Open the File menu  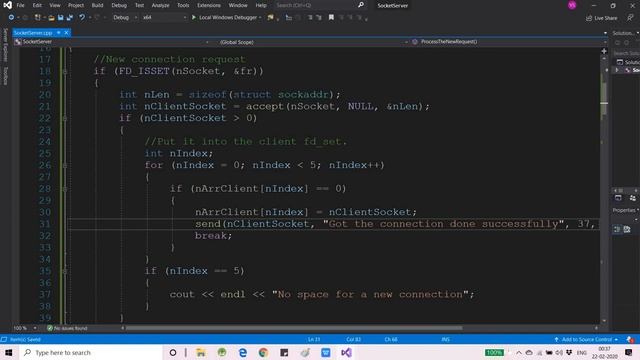click(20, 5)
